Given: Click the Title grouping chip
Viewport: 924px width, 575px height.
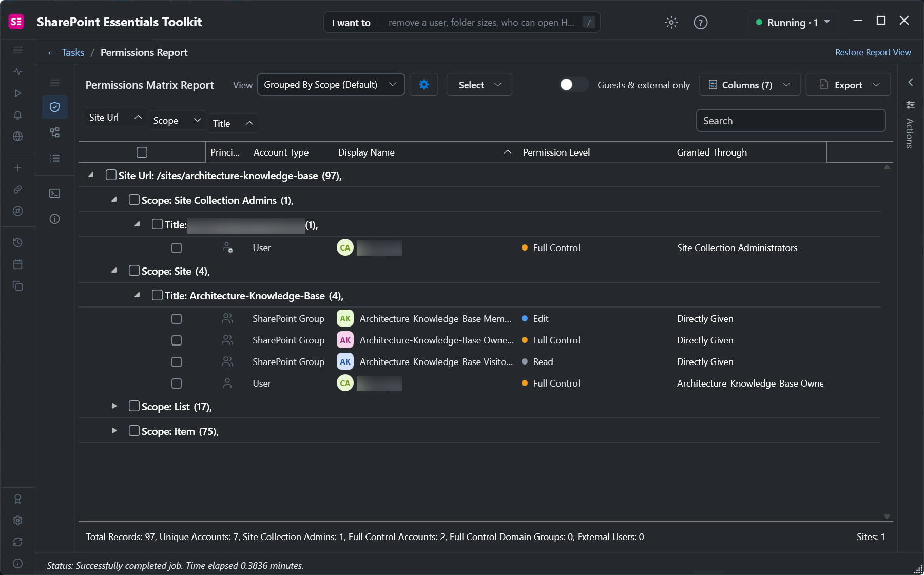Looking at the screenshot, I should 233,123.
